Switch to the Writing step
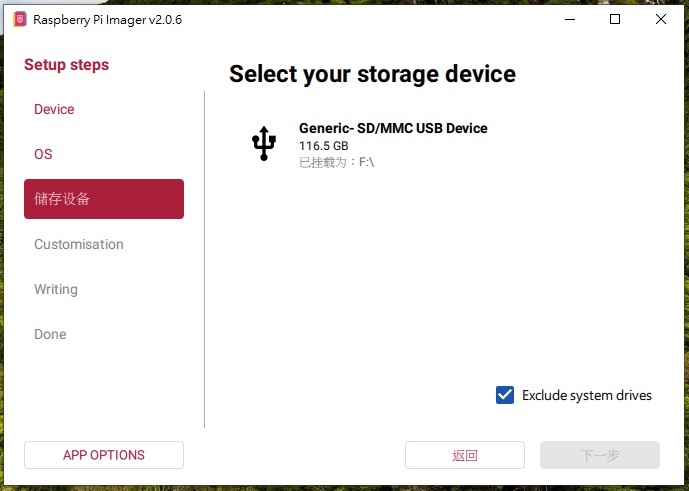Viewport: 689px width, 491px height. (56, 289)
